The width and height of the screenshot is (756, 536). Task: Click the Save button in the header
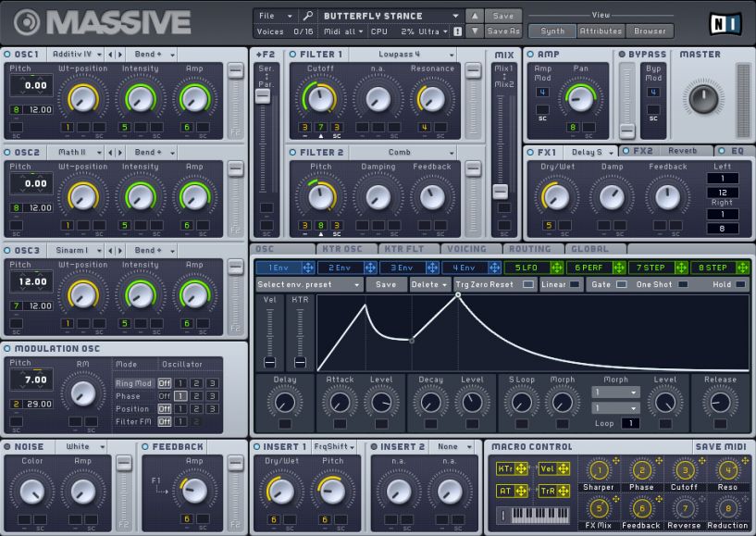(x=502, y=16)
